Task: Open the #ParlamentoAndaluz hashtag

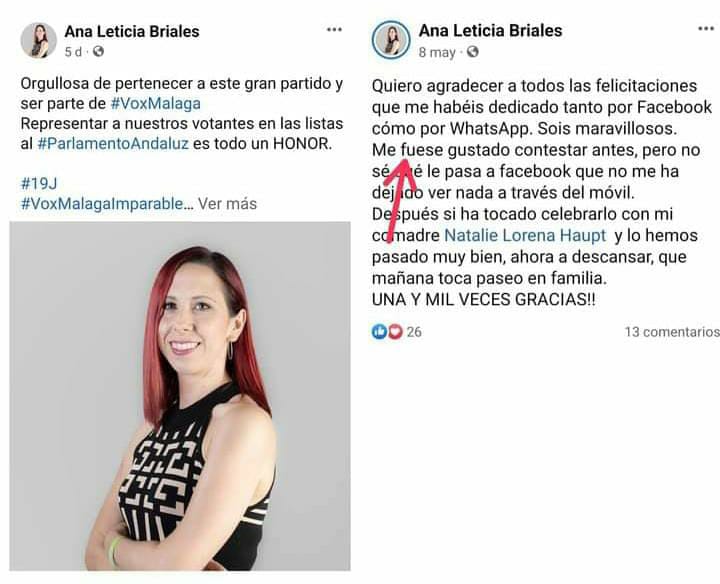Action: (113, 144)
